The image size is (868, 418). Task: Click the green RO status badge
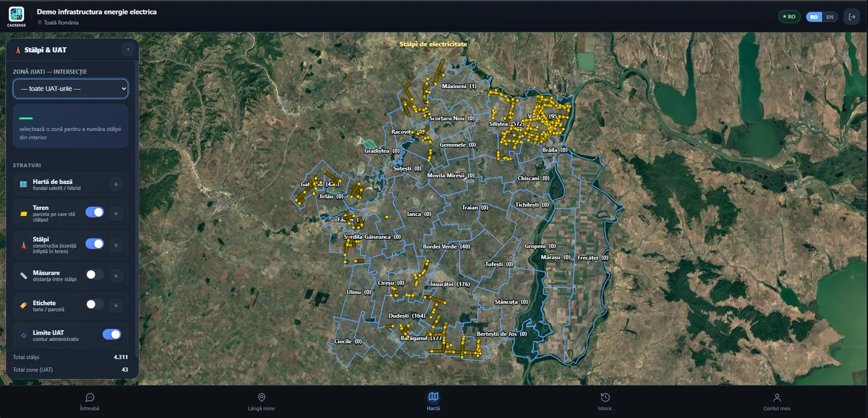(x=789, y=17)
